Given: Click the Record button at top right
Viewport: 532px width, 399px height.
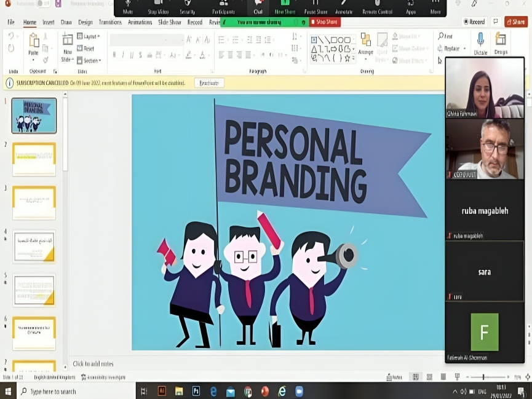Looking at the screenshot, I should pos(474,22).
